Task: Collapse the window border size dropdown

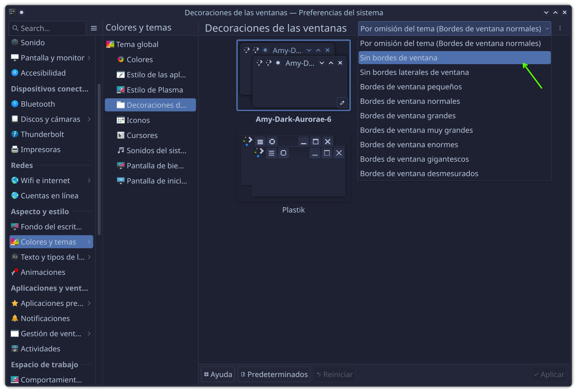Action: 547,29
